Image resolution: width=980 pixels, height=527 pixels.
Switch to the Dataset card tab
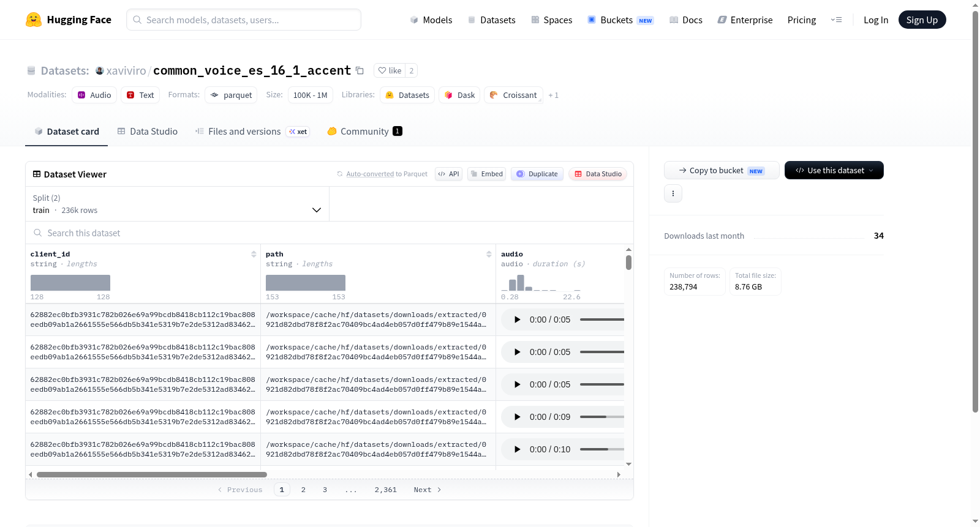67,132
